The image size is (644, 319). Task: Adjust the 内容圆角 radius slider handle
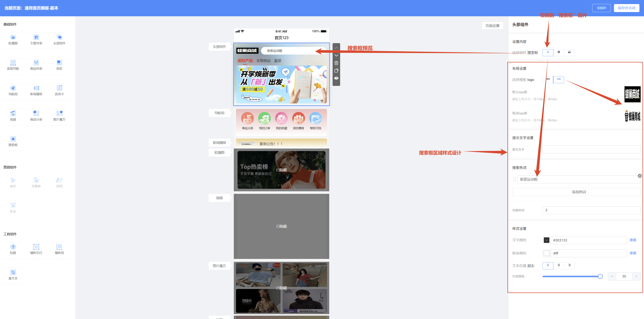[600, 276]
